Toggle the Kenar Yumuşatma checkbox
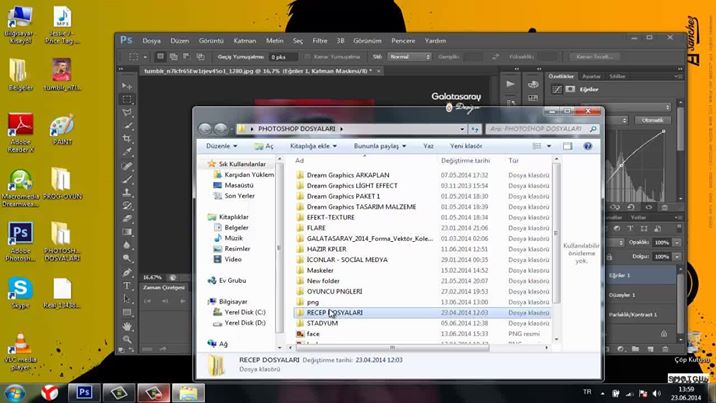The height and width of the screenshot is (403, 716). tap(307, 57)
